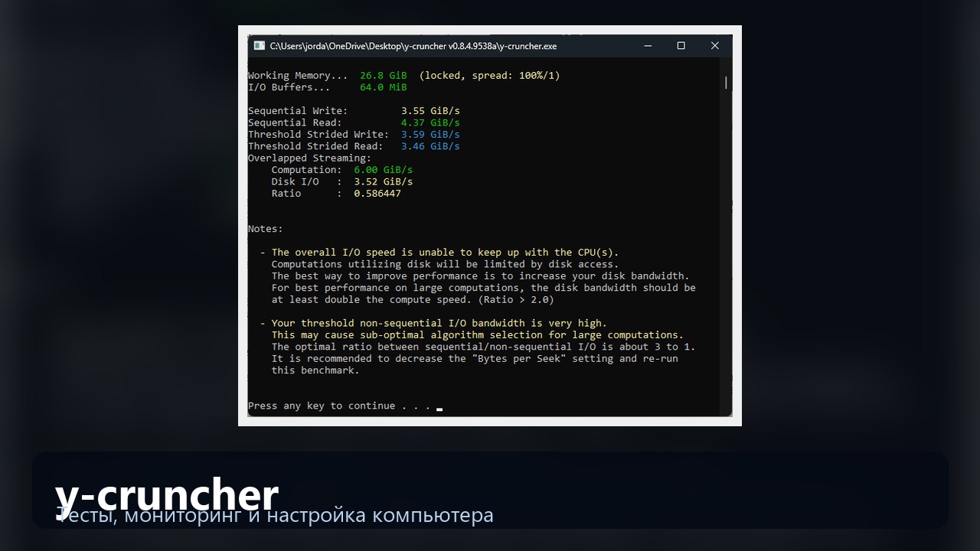Screen dimensions: 980x551
Task: Click the Overlapped Streaming label
Action: pyautogui.click(x=309, y=158)
